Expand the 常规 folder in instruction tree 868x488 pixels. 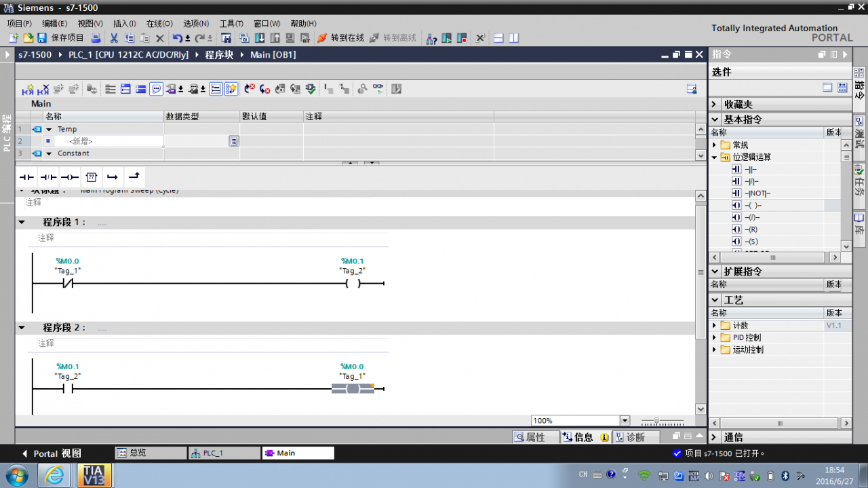(714, 145)
